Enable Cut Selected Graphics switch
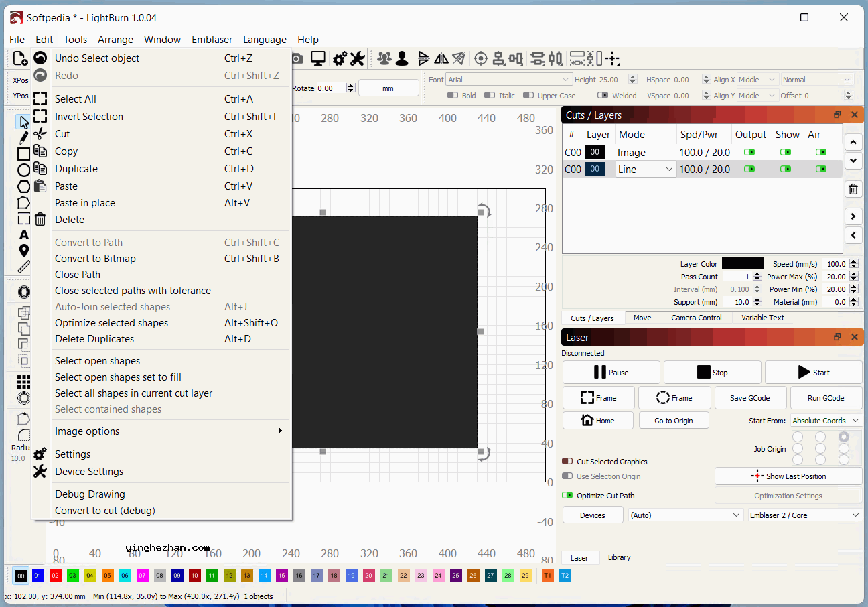This screenshot has width=868, height=607. point(567,462)
